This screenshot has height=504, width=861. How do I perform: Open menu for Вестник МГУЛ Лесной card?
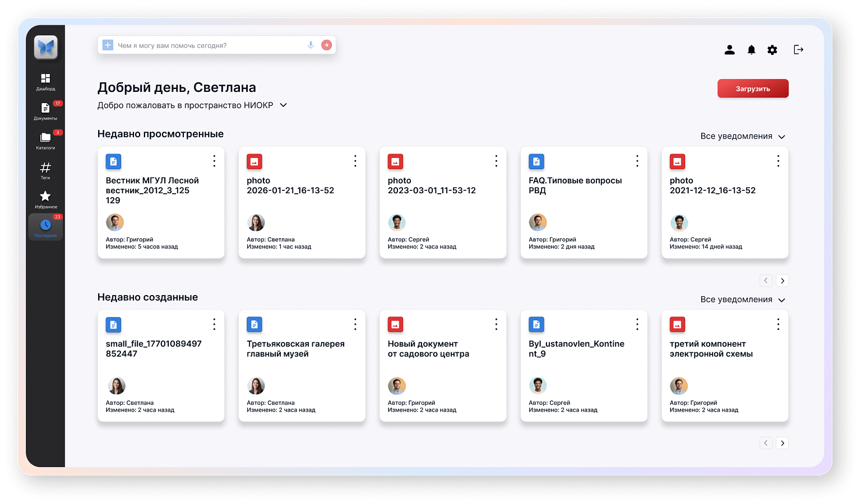pos(214,161)
